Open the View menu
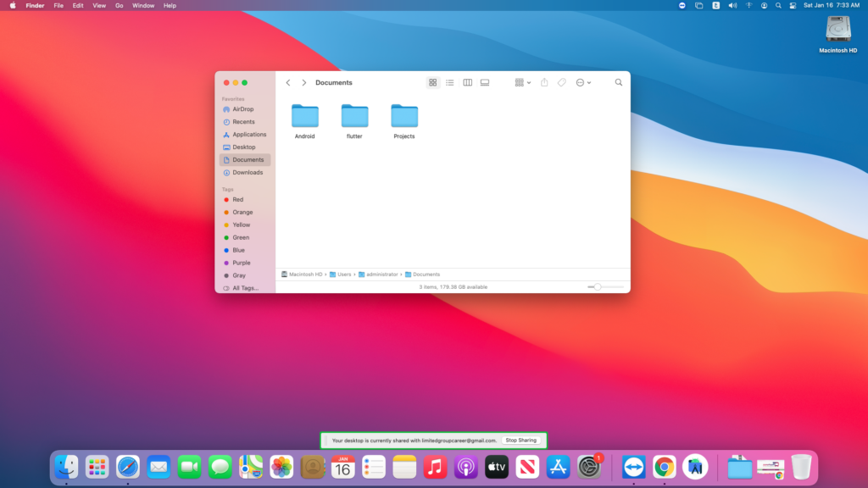 click(x=99, y=6)
